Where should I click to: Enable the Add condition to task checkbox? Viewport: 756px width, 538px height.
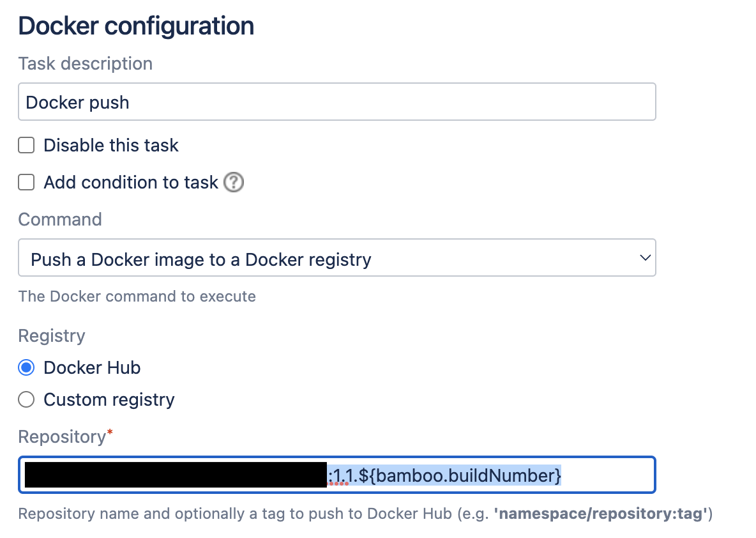[26, 183]
